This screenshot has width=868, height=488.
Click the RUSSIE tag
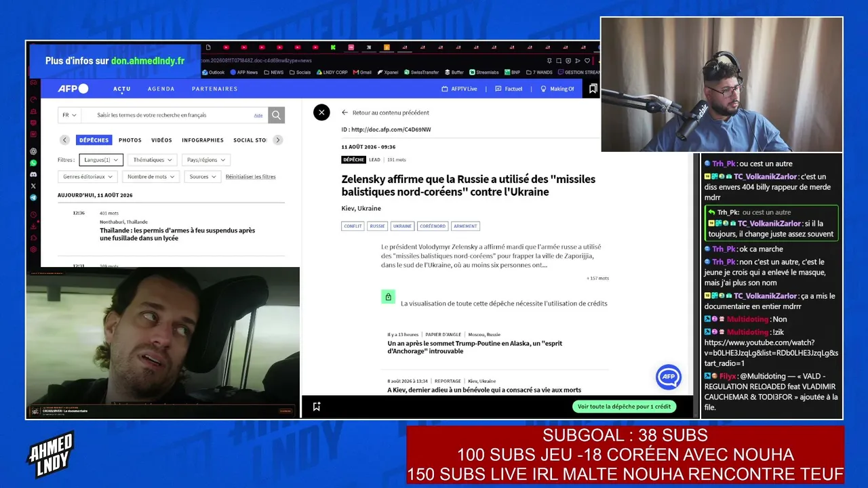pyautogui.click(x=377, y=226)
